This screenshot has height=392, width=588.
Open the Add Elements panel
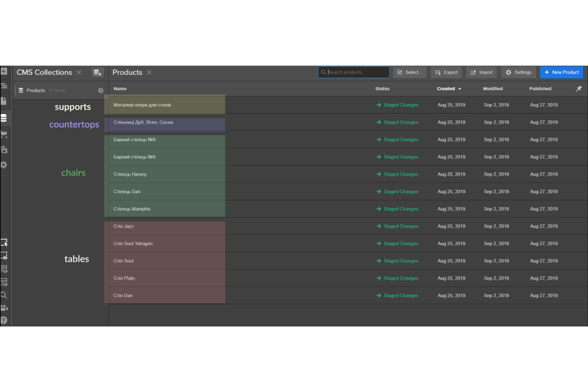pyautogui.click(x=4, y=71)
